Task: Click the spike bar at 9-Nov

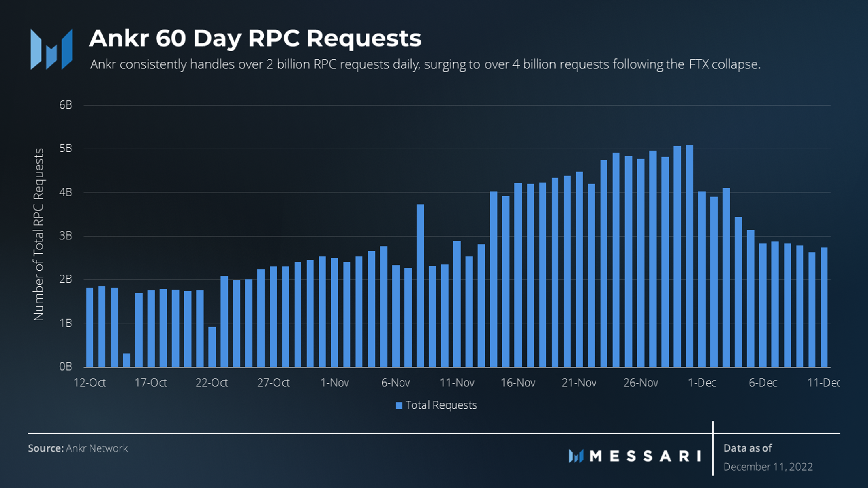Action: (x=420, y=286)
